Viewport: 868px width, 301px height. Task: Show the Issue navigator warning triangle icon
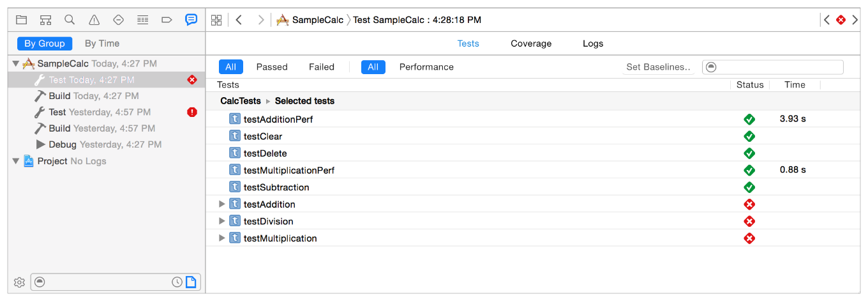click(x=94, y=20)
